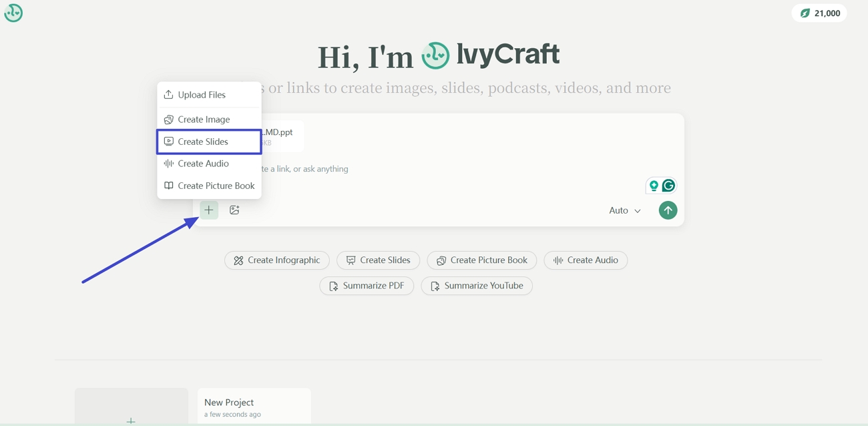Choose Create Slides from the popup menu

pyautogui.click(x=209, y=142)
